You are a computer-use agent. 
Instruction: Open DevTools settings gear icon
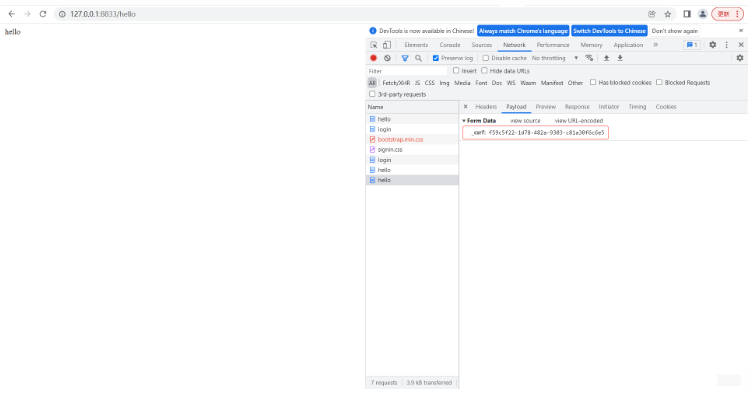[x=713, y=45]
